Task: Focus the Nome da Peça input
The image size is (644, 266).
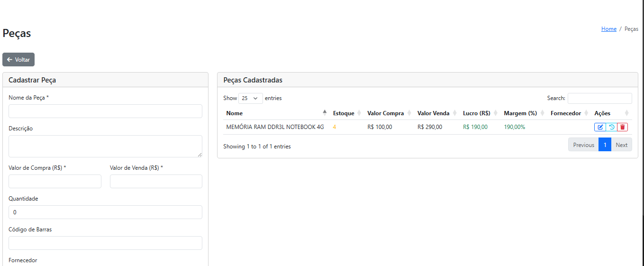Action: [105, 111]
